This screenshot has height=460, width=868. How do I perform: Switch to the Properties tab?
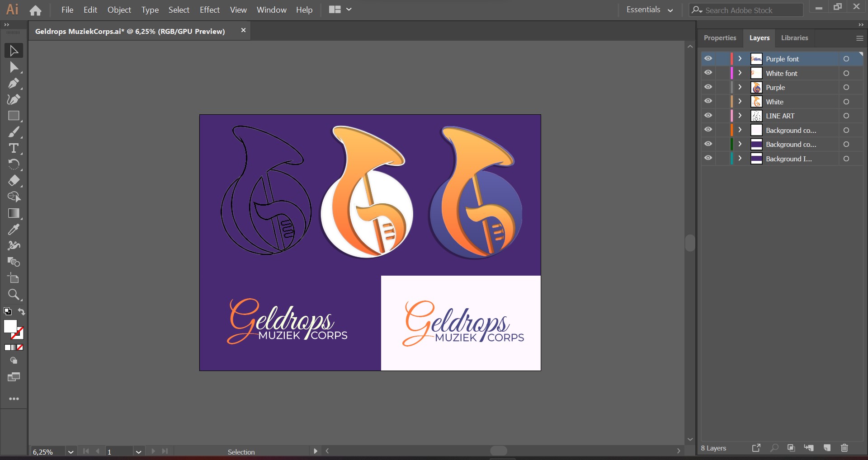pyautogui.click(x=720, y=38)
